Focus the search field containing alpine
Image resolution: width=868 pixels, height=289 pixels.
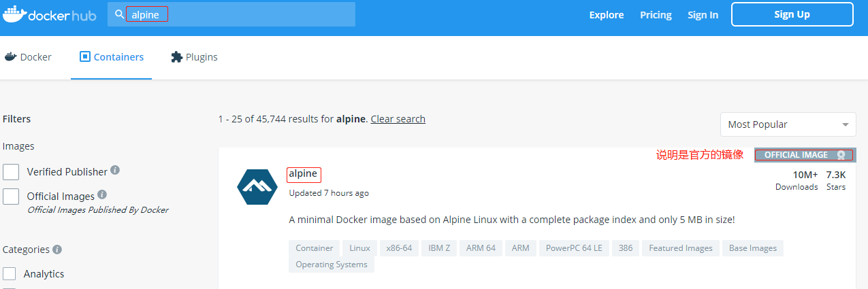point(238,14)
